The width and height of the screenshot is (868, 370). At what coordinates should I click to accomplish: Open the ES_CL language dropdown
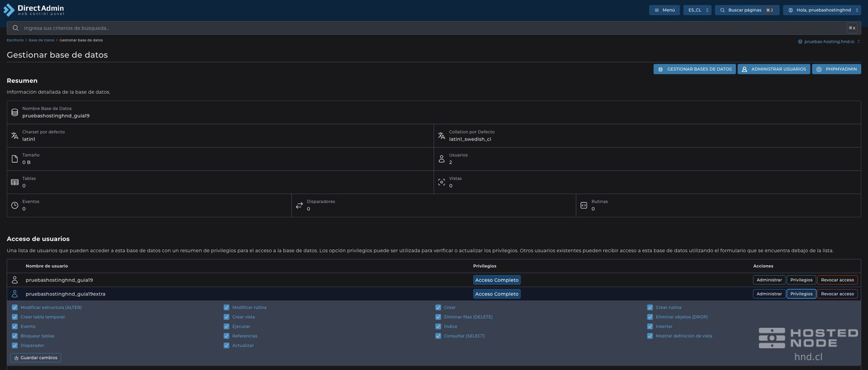point(697,10)
